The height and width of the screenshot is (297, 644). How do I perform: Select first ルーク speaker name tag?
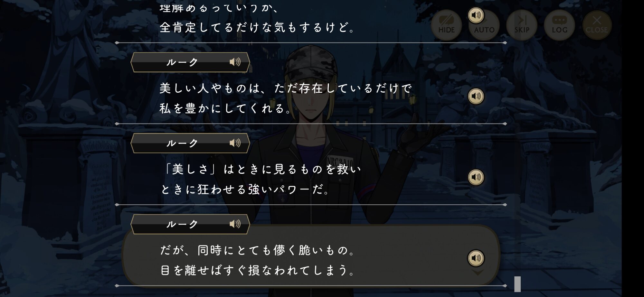tap(190, 62)
